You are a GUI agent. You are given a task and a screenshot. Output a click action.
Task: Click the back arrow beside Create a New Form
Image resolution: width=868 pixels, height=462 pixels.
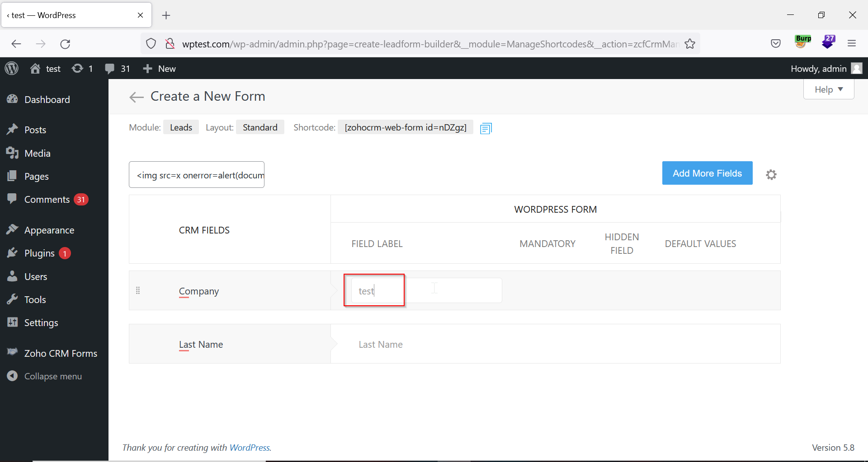pos(136,97)
